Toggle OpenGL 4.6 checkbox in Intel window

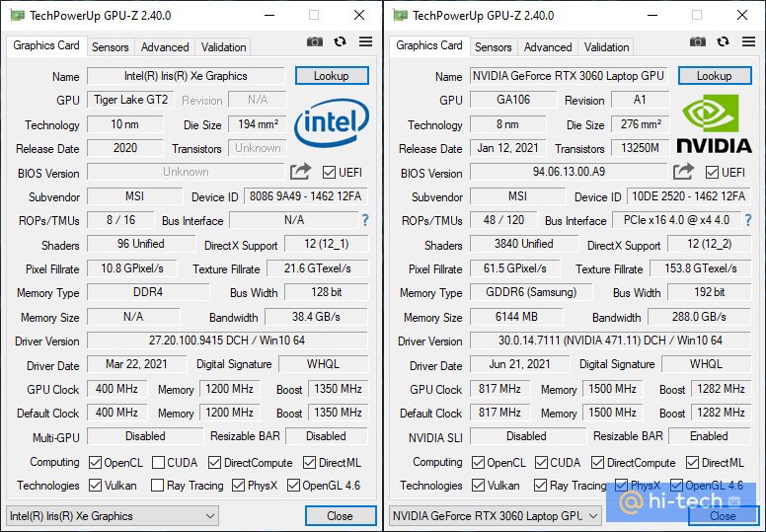(x=293, y=485)
